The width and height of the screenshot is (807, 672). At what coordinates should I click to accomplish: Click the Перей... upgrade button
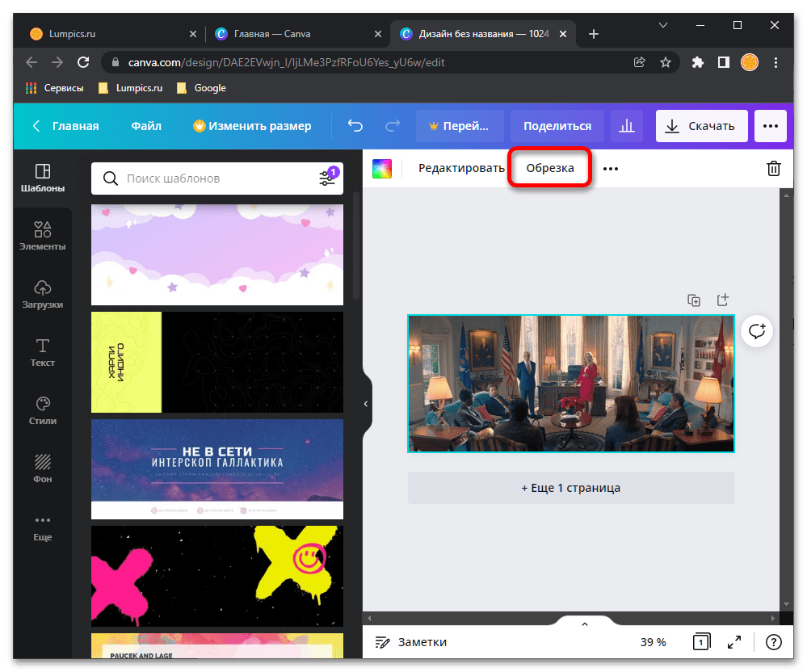(x=460, y=126)
